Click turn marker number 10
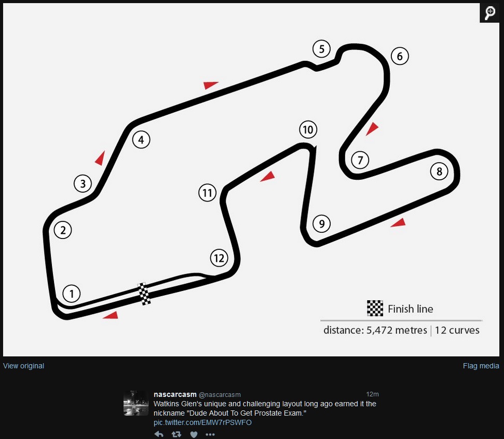The width and height of the screenshot is (504, 439). point(308,129)
